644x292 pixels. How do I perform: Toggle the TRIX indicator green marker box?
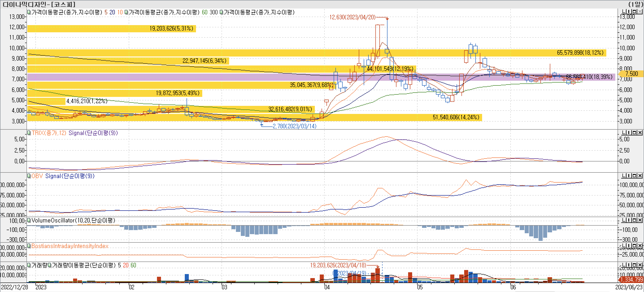[x=29, y=133]
